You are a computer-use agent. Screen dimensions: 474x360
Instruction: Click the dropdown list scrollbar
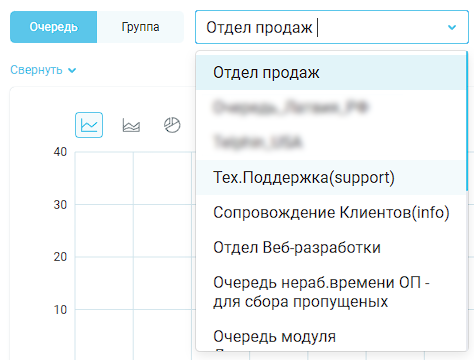467,121
